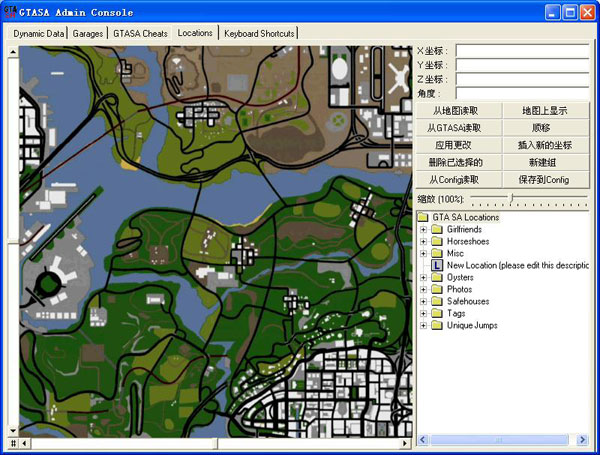Screen dimensions: 600x455
Task: Select the "GTA SA Locations" tree label
Action: (466, 217)
